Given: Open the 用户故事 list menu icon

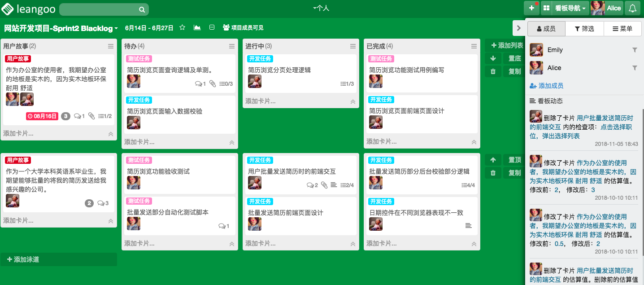Looking at the screenshot, I should click(x=111, y=46).
